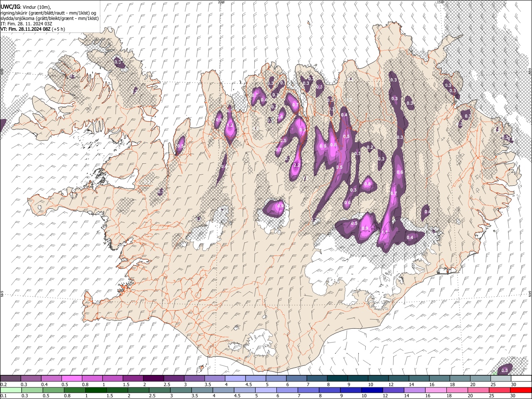Click the palest green 0.1–0.3 lower legend swatch
Viewport: 532px width, 399px height.
(x=11, y=390)
